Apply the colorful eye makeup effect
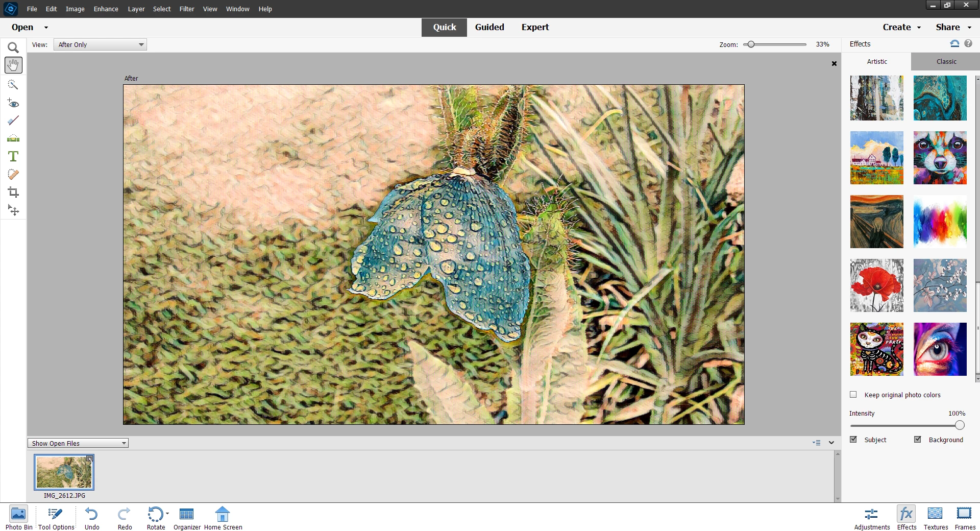The image size is (980, 531). point(940,349)
